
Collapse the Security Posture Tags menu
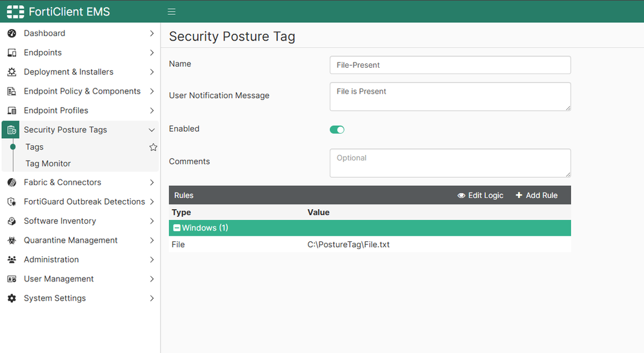[x=152, y=130]
